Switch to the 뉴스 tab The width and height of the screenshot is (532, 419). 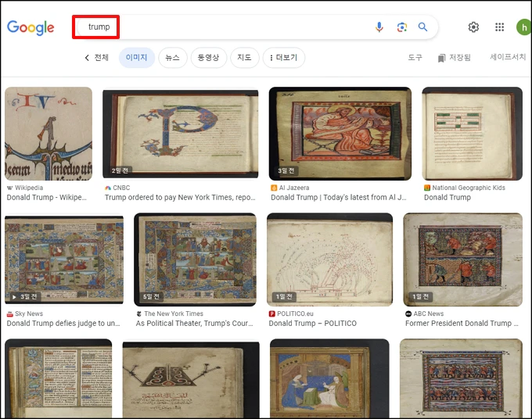[x=172, y=58]
